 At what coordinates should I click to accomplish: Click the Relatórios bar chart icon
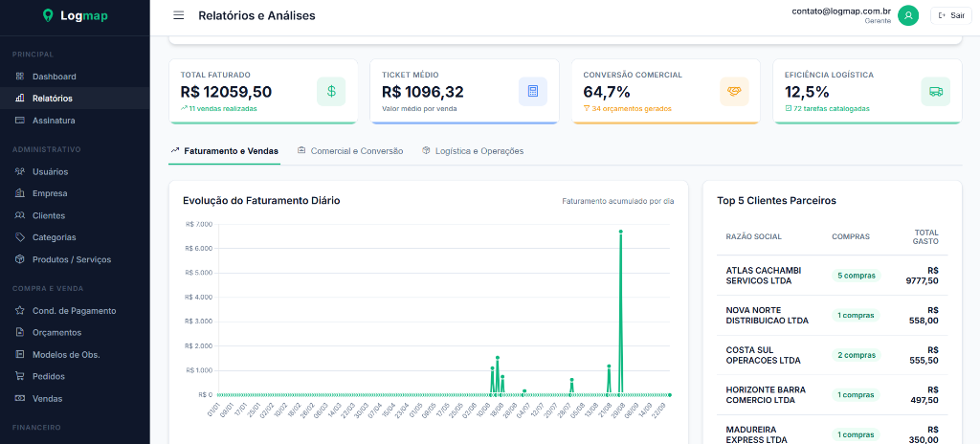(x=20, y=99)
